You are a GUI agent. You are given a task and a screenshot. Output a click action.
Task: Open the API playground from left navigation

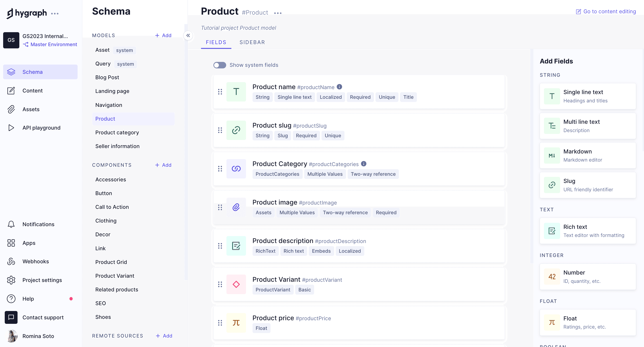[x=41, y=128]
